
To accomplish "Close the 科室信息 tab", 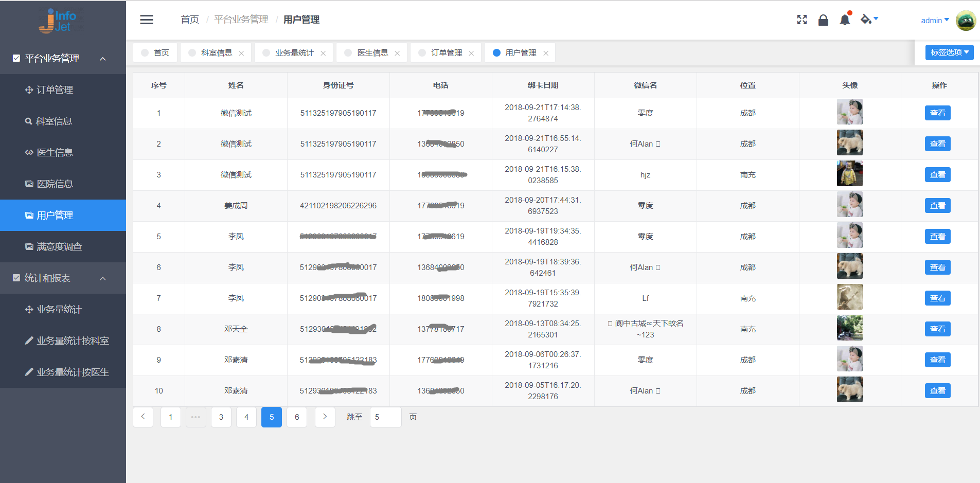I will (241, 53).
